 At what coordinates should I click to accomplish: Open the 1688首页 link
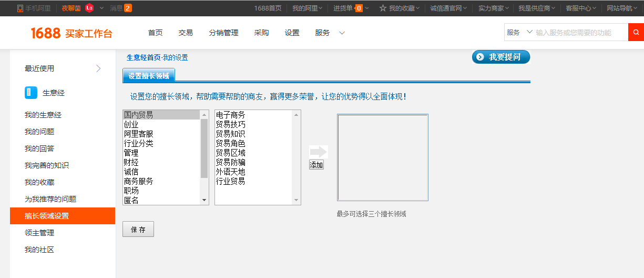pyautogui.click(x=268, y=8)
